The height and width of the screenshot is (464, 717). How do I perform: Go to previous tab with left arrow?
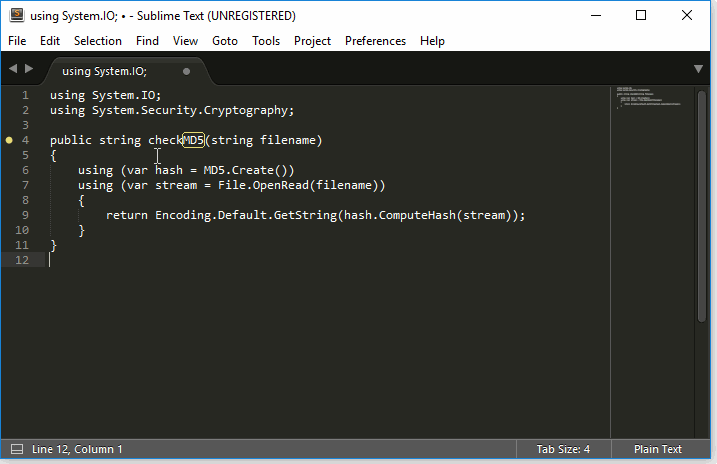13,69
